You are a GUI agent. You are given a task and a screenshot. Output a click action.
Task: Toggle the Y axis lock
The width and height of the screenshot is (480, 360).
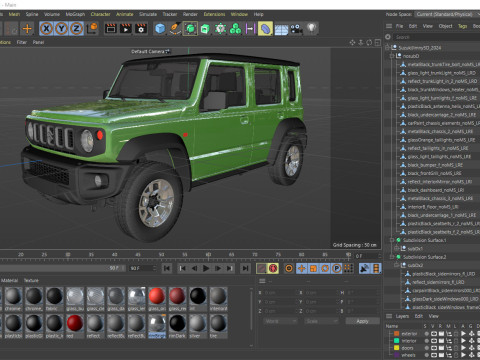point(61,29)
